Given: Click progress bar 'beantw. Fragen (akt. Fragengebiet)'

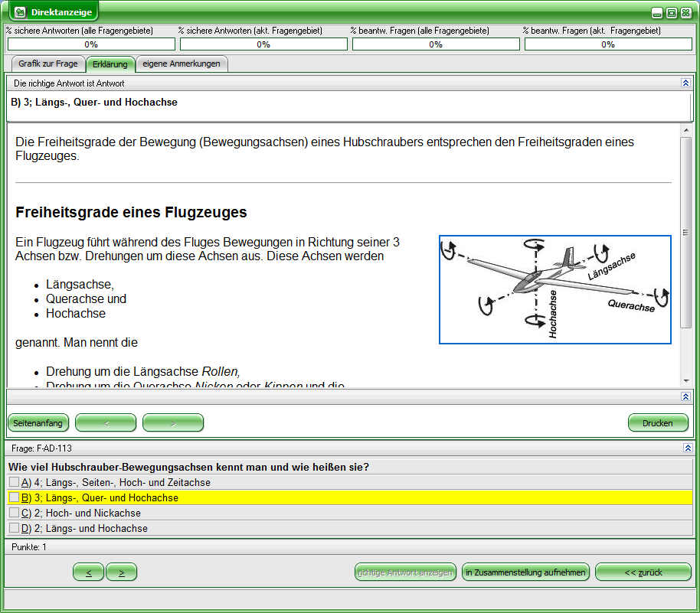Looking at the screenshot, I should click(x=608, y=44).
